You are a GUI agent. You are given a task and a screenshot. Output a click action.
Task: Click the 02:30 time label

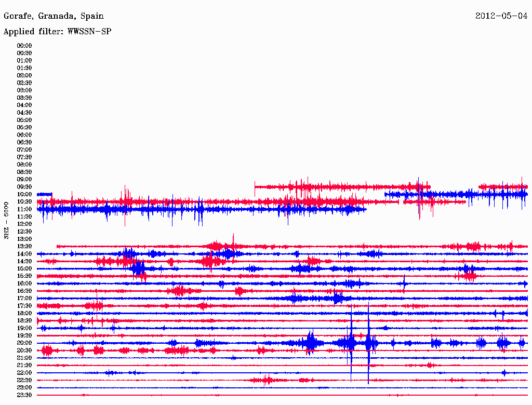[24, 83]
